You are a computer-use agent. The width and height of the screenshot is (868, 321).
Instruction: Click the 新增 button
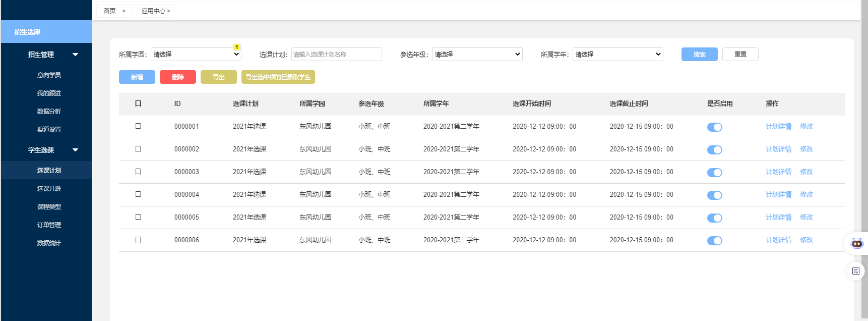[x=137, y=77]
